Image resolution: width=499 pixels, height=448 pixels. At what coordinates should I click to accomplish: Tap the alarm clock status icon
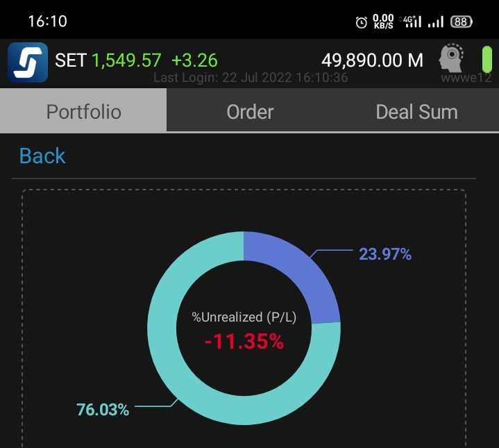pyautogui.click(x=361, y=22)
